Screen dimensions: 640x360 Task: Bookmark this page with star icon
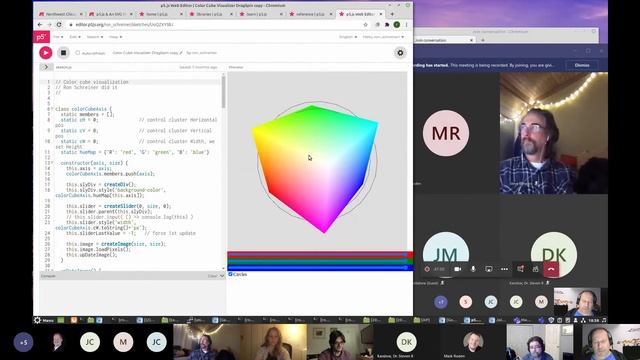[x=365, y=24]
